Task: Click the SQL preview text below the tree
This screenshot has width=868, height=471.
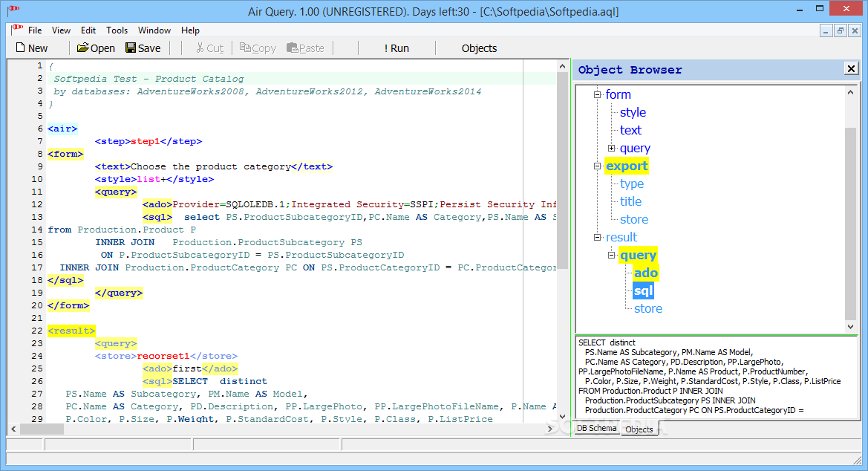Action: coord(717,377)
